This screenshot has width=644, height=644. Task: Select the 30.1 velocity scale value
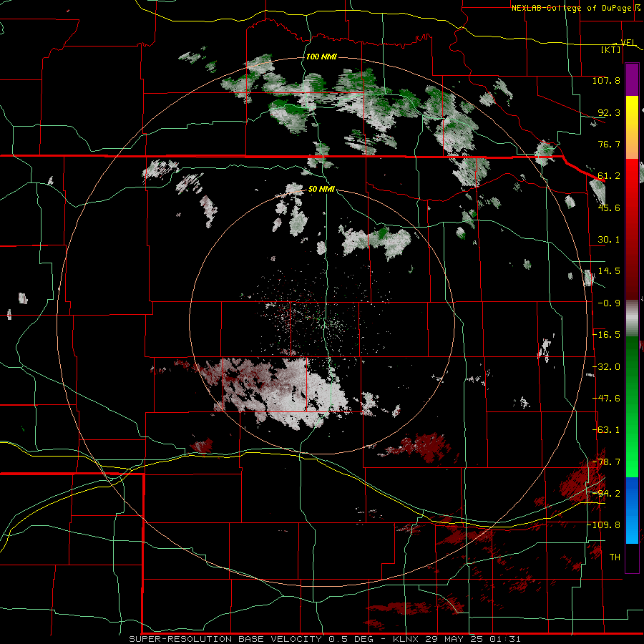click(x=609, y=240)
